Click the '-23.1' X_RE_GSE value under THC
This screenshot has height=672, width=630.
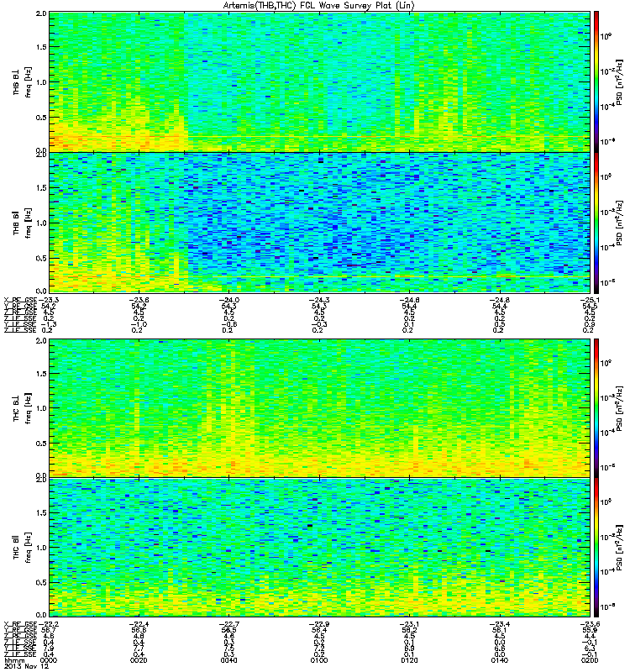(409, 624)
